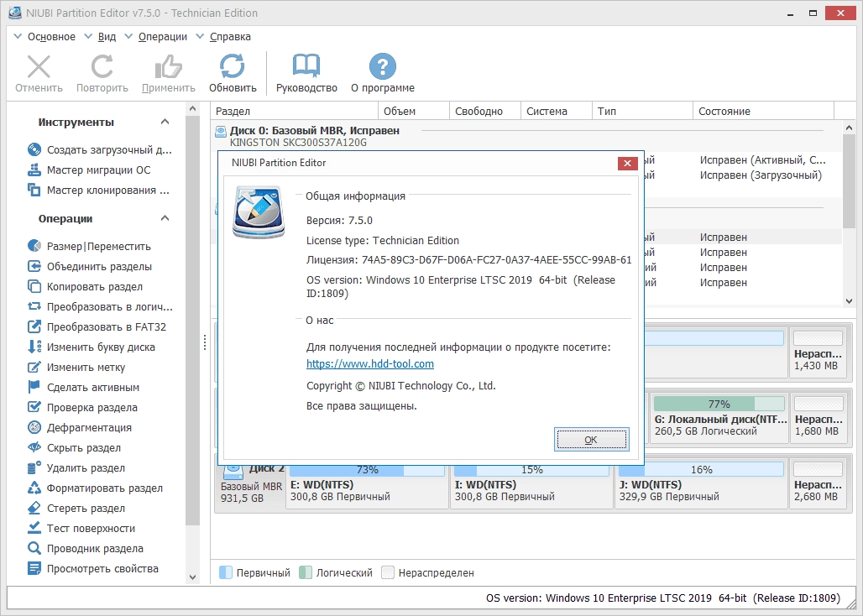Image resolution: width=863 pixels, height=616 pixels.
Task: Click the down arrow of the sidebar scrollbar
Action: pos(192,577)
